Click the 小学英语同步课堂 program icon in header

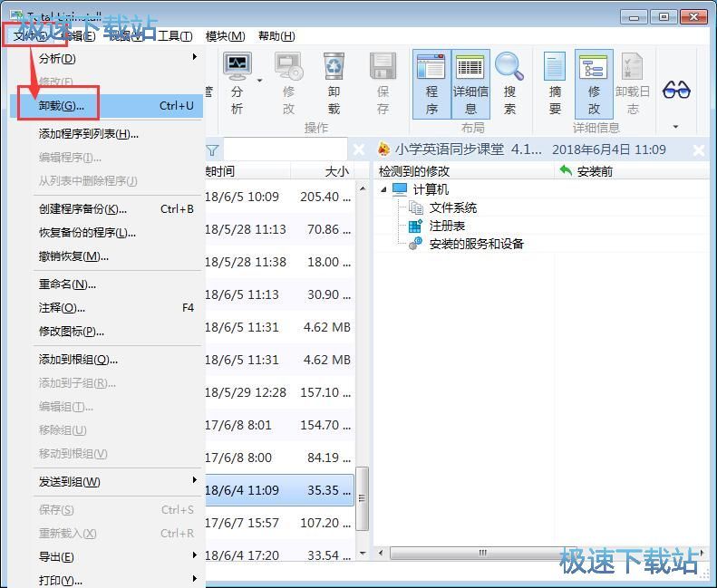(384, 149)
